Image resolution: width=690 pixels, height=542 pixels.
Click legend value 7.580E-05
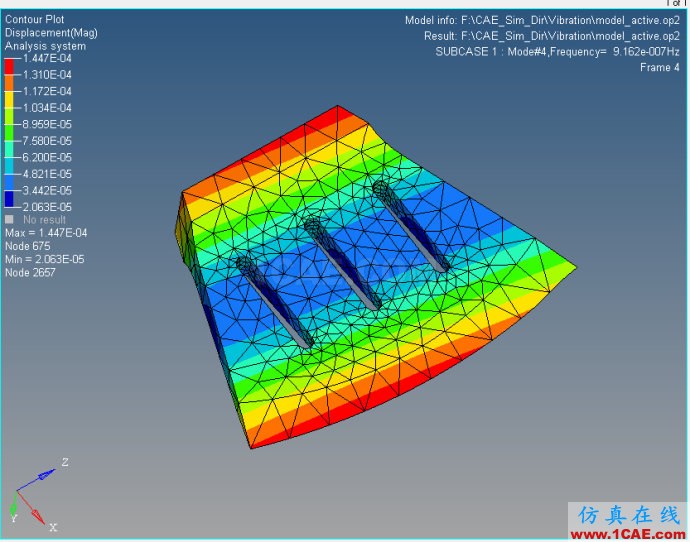click(47, 141)
